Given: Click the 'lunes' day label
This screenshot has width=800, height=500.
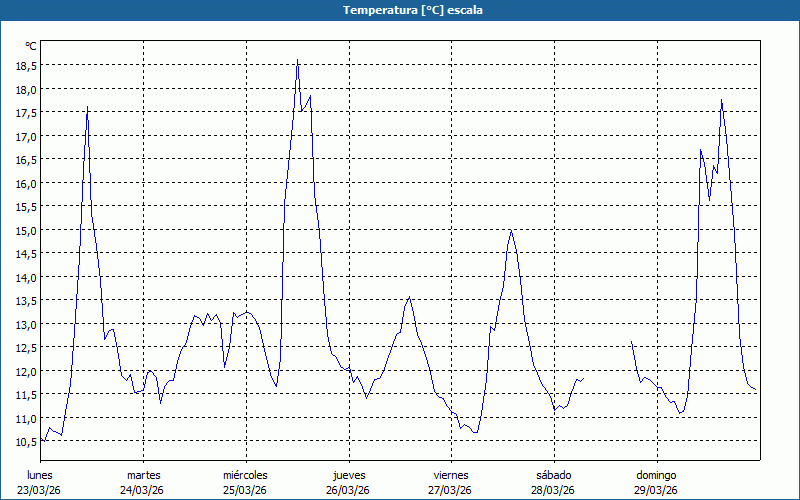Looking at the screenshot, I should (x=40, y=475).
